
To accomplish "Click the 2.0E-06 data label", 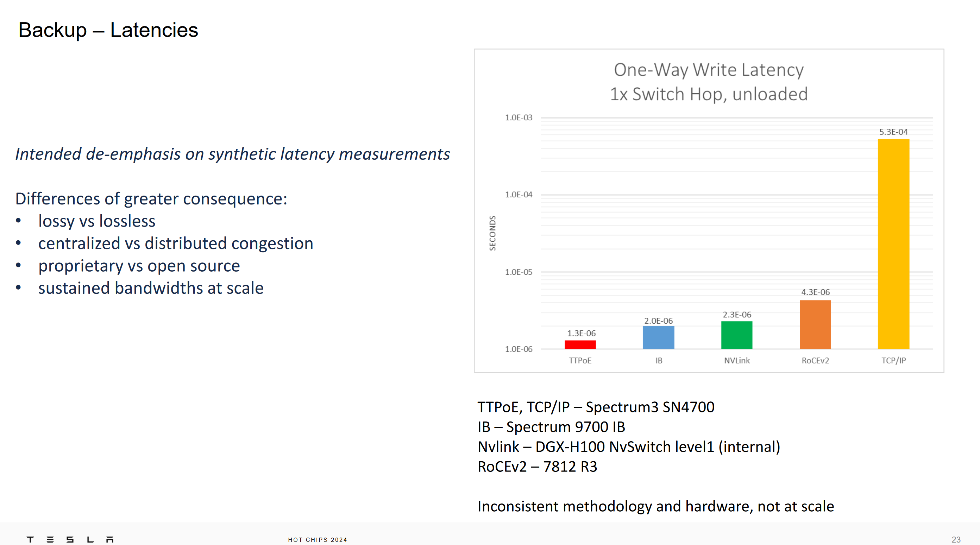I will 659,321.
